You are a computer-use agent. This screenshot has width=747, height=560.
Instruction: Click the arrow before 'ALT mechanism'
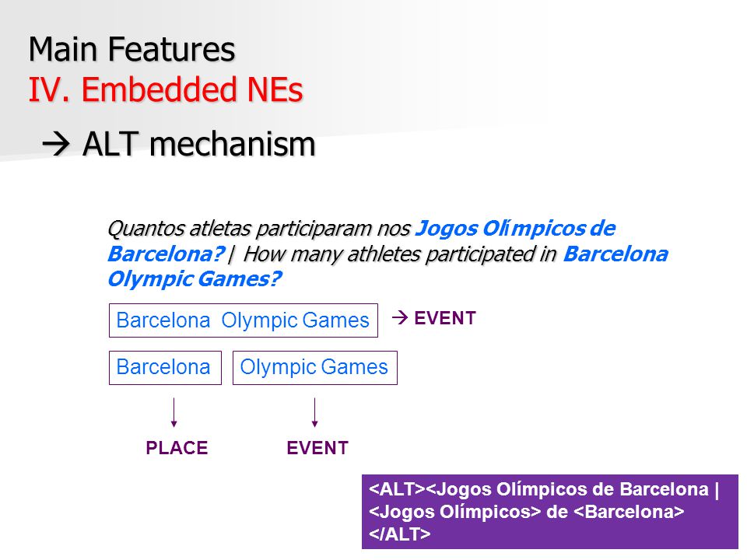click(x=56, y=145)
